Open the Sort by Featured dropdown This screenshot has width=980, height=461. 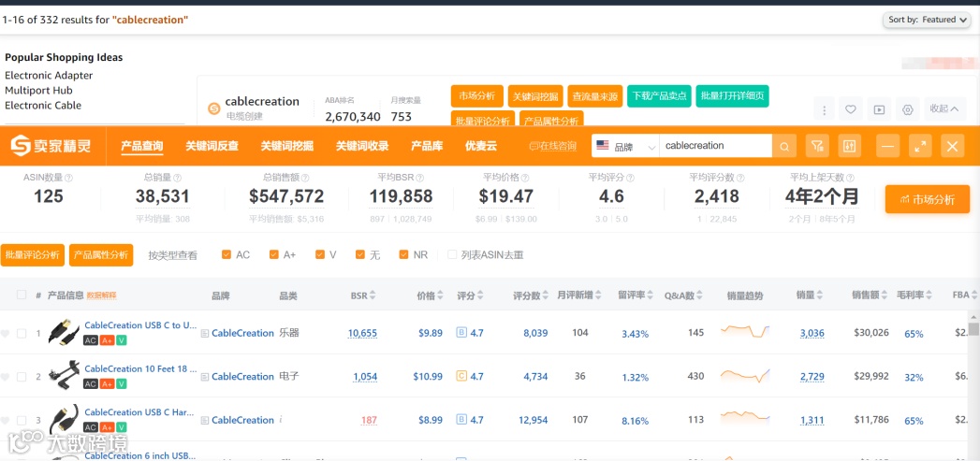(928, 20)
